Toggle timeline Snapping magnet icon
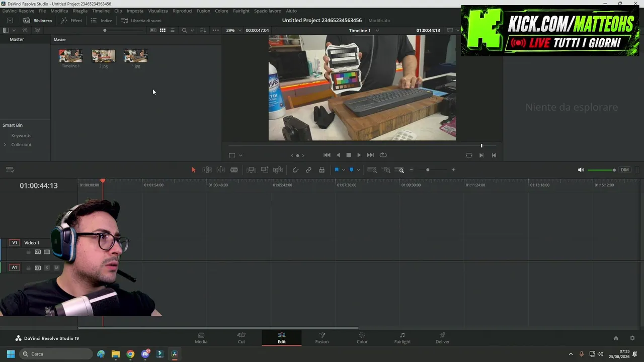Image resolution: width=644 pixels, height=362 pixels. (x=295, y=170)
